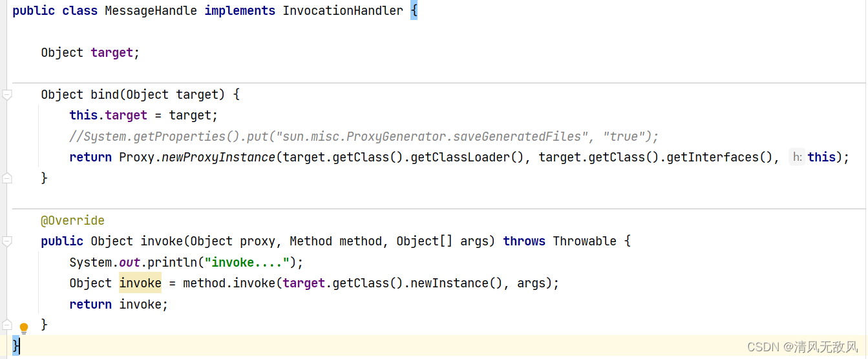The height and width of the screenshot is (359, 868).
Task: Click the highlighted invoke variable declaration
Action: click(x=140, y=283)
